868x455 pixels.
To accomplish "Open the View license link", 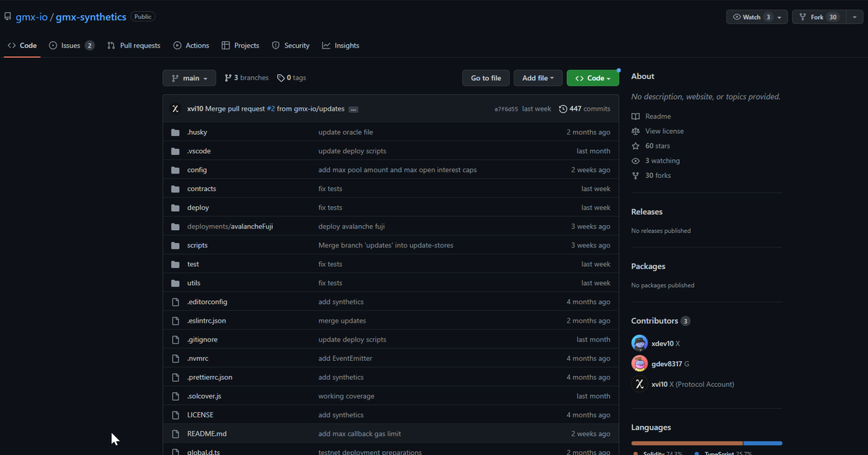I will [x=658, y=131].
